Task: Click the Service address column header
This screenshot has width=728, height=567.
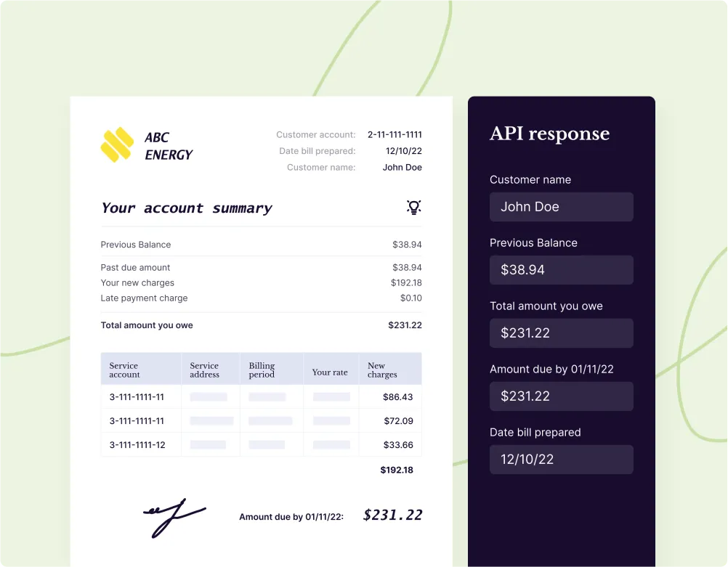Action: pyautogui.click(x=204, y=370)
